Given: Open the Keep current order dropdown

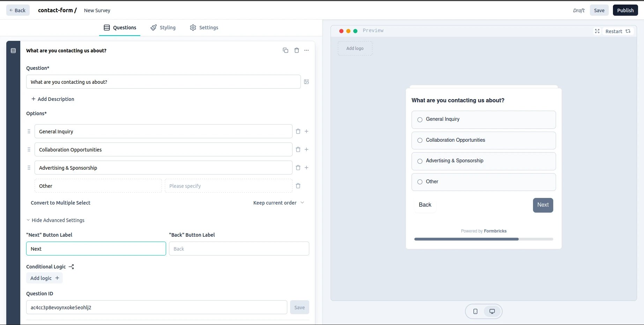Looking at the screenshot, I should pos(279,203).
